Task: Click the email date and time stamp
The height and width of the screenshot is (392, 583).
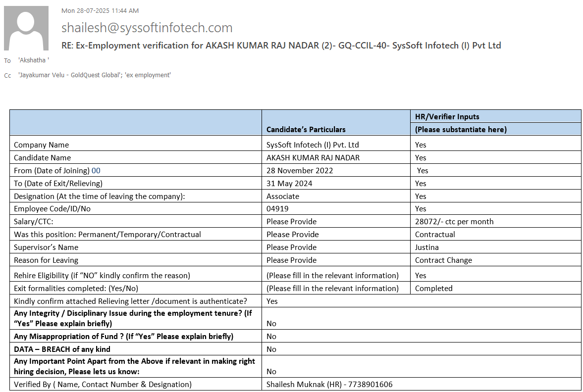Action: click(100, 10)
